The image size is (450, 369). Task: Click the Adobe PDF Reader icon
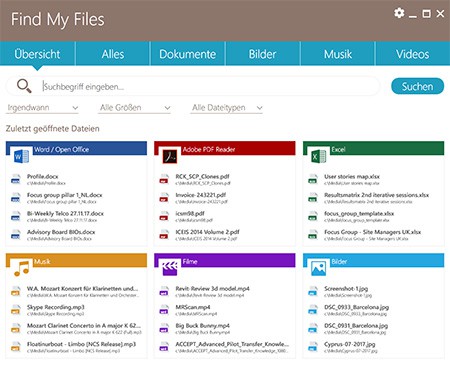pyautogui.click(x=170, y=156)
